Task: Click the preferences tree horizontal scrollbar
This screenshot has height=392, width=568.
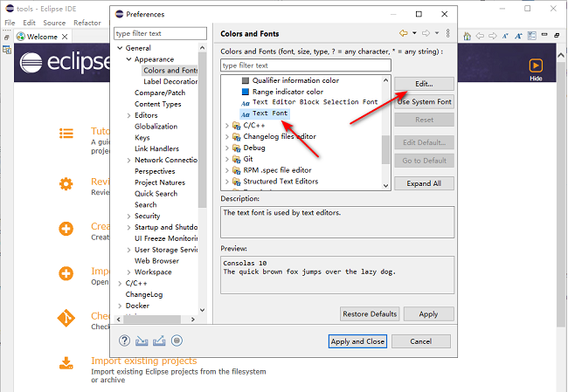Action: pos(152,320)
